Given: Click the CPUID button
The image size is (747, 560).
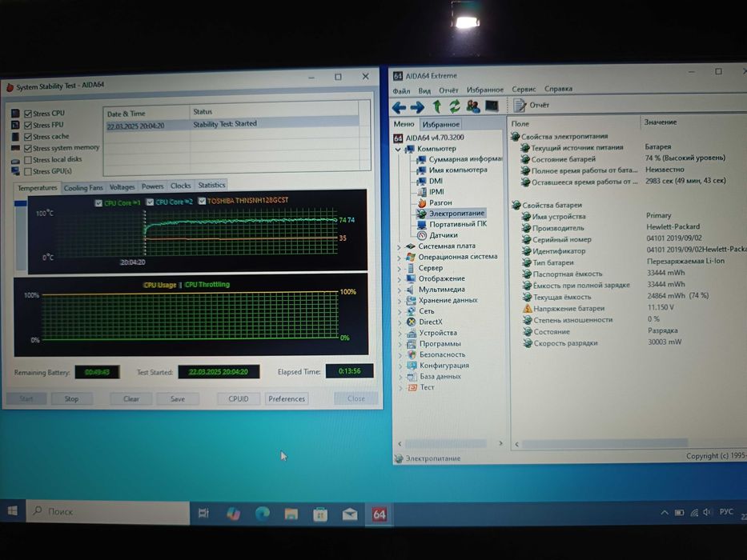Looking at the screenshot, I should coord(239,398).
